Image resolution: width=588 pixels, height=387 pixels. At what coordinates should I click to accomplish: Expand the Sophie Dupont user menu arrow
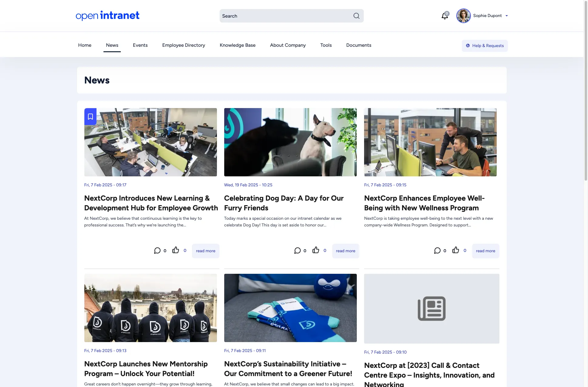coord(506,16)
